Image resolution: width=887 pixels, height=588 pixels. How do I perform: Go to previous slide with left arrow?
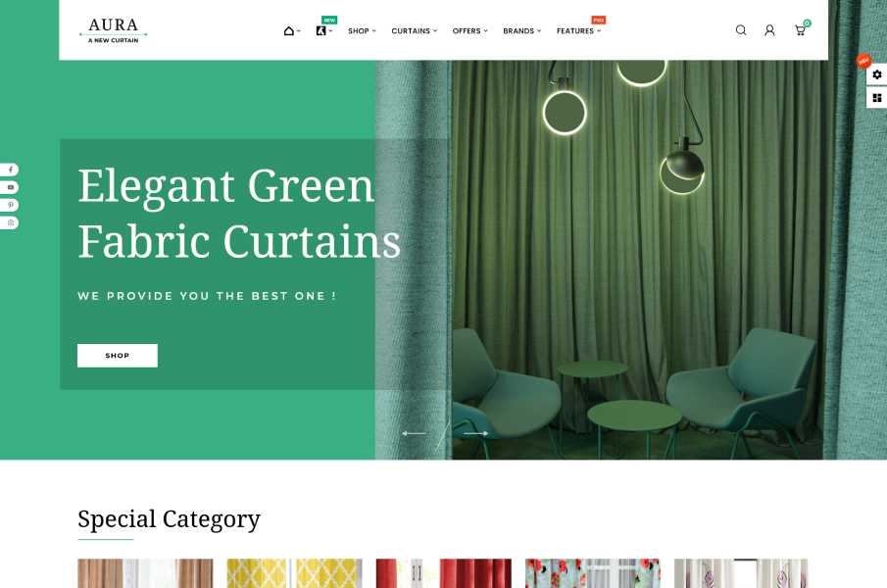(414, 433)
